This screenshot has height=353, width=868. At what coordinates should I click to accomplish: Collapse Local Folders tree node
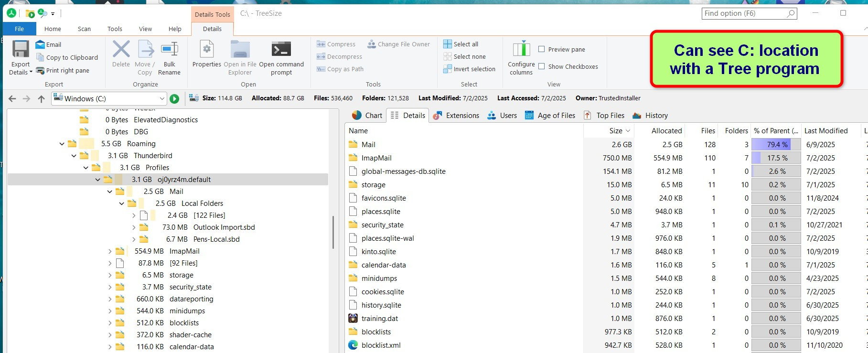[122, 203]
